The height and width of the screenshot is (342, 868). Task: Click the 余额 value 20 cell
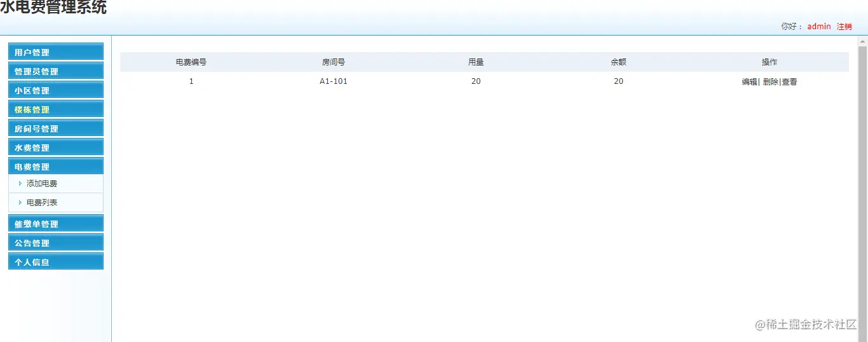(x=618, y=81)
